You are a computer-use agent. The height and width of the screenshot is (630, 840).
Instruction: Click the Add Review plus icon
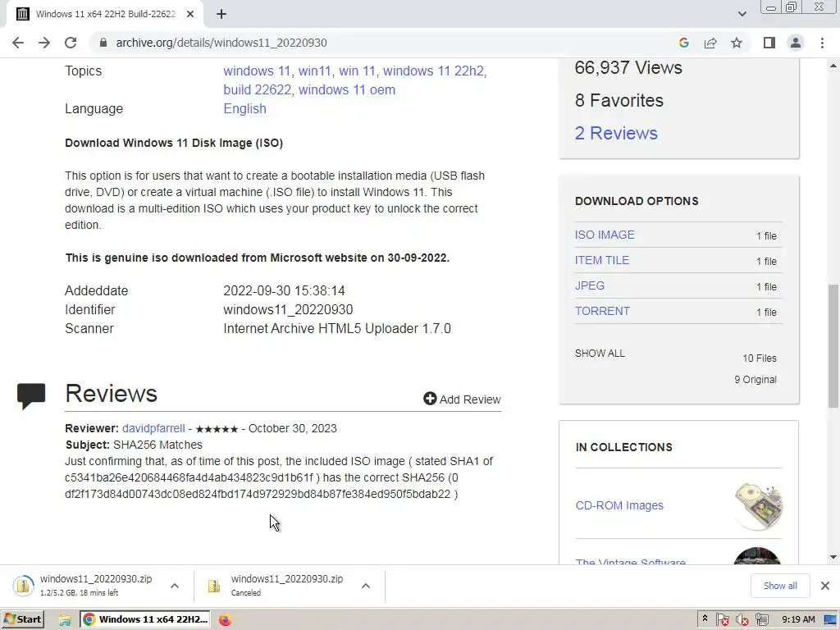(x=430, y=399)
